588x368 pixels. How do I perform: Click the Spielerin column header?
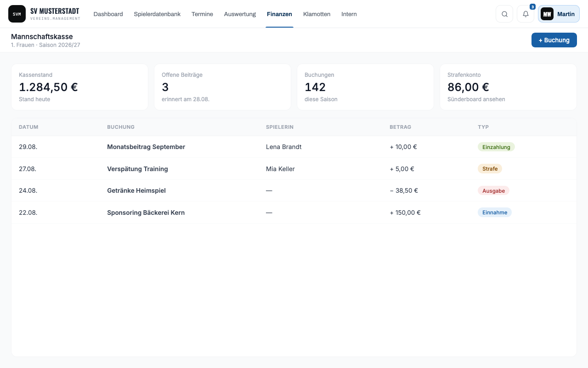click(280, 127)
